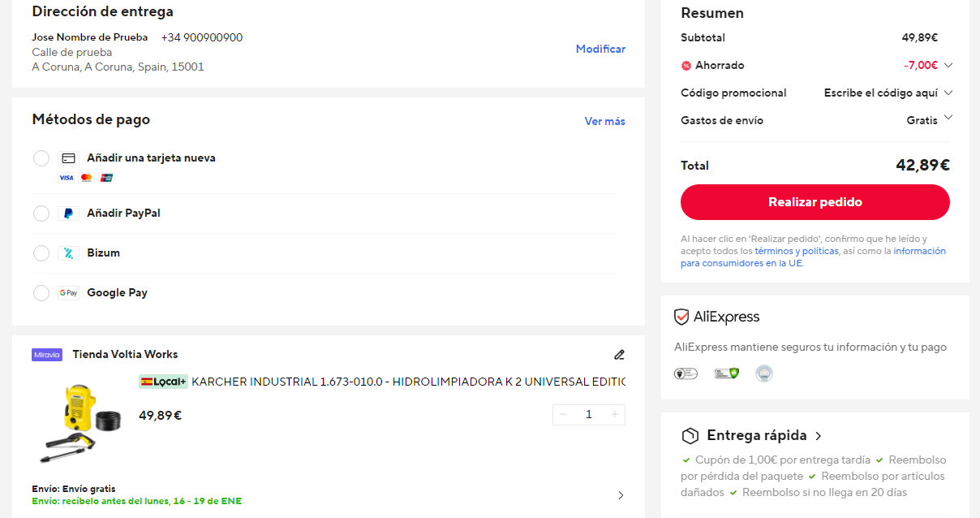Open shipping options chevron for the Karcher item

tap(621, 495)
